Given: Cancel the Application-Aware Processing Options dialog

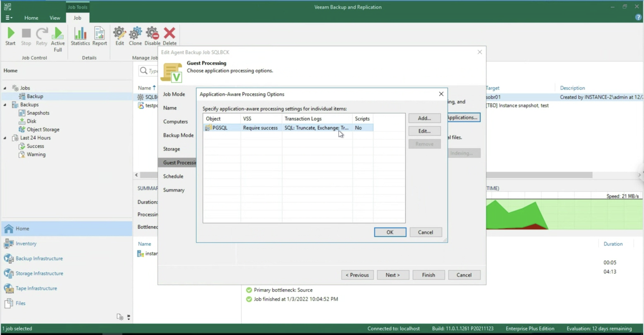Looking at the screenshot, I should point(425,232).
